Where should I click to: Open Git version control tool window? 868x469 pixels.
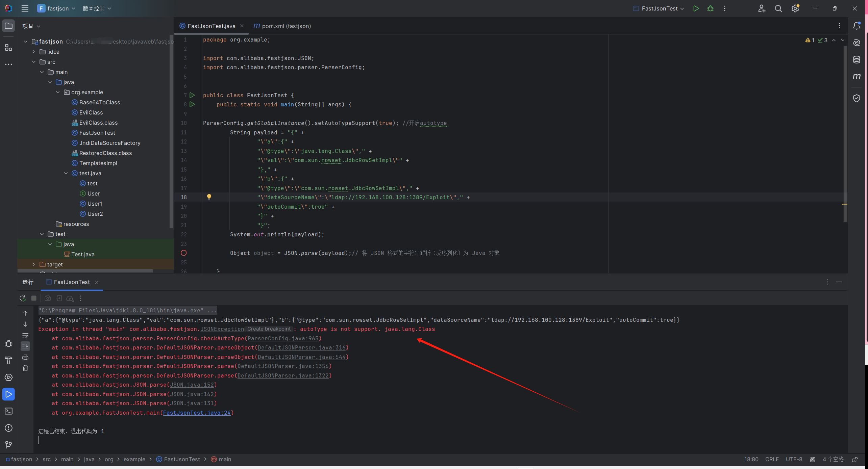[x=8, y=445]
